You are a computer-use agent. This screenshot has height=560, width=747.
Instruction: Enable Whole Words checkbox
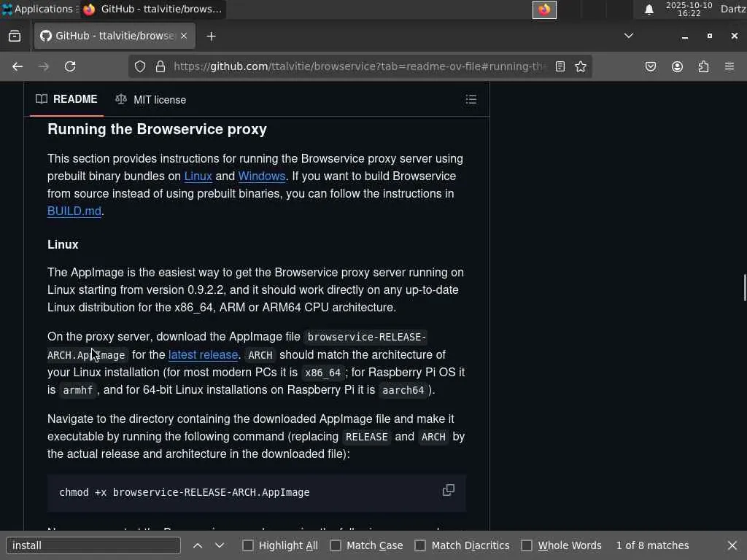click(x=527, y=545)
